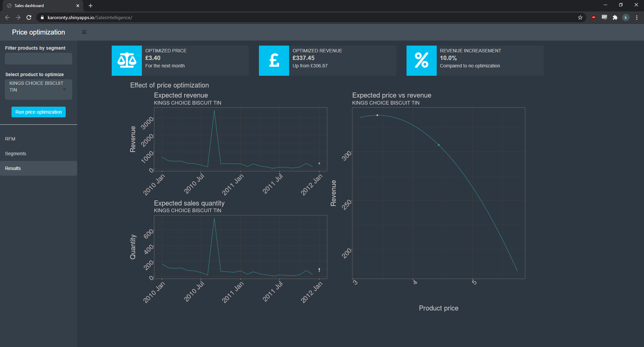The height and width of the screenshot is (347, 644).
Task: Go back to previous page
Action: [x=7, y=17]
